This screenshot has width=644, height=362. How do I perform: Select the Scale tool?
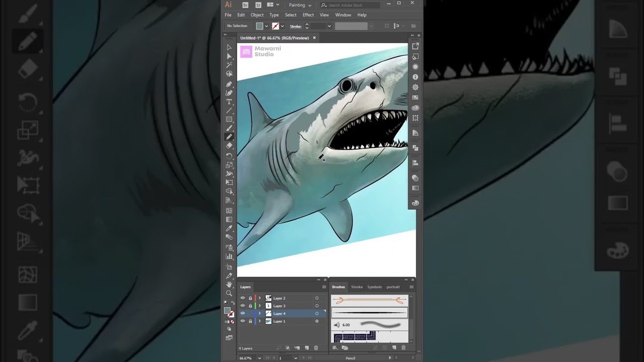229,165
